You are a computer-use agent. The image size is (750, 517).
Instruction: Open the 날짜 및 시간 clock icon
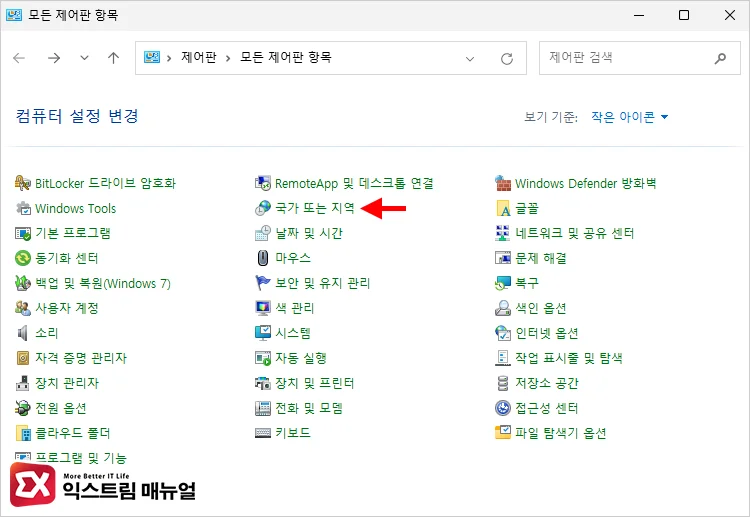click(263, 233)
